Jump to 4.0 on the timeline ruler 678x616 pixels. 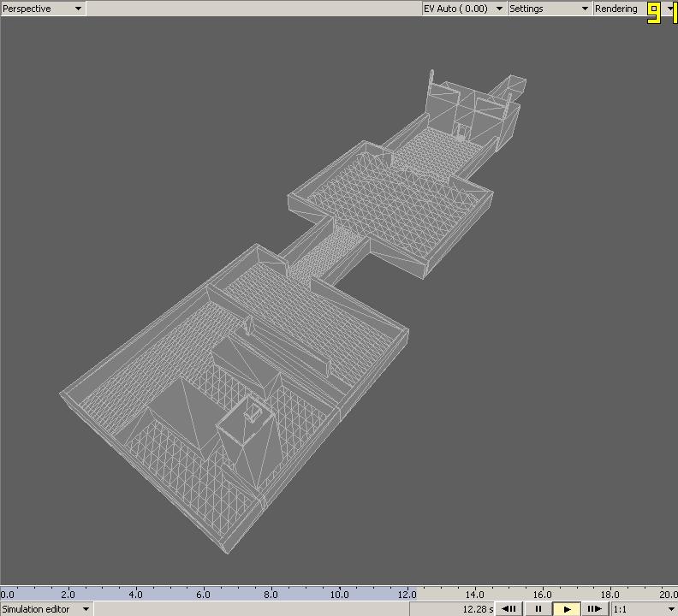click(x=135, y=595)
